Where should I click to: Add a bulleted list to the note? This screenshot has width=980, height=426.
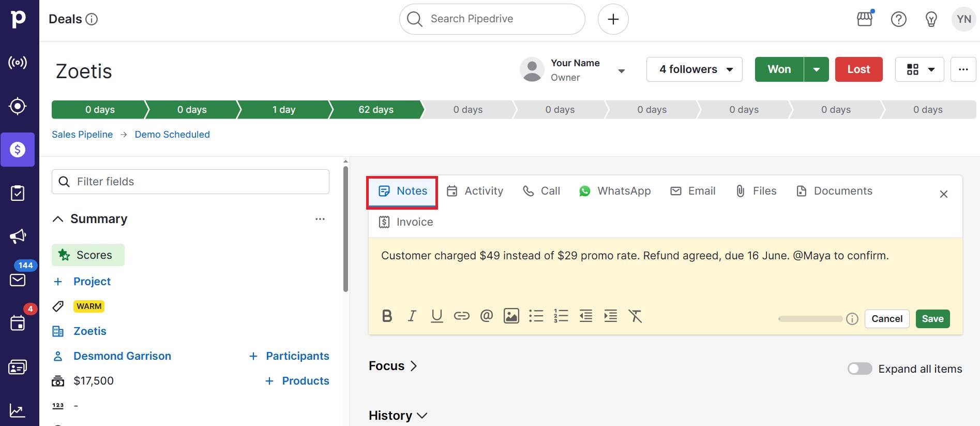point(536,316)
